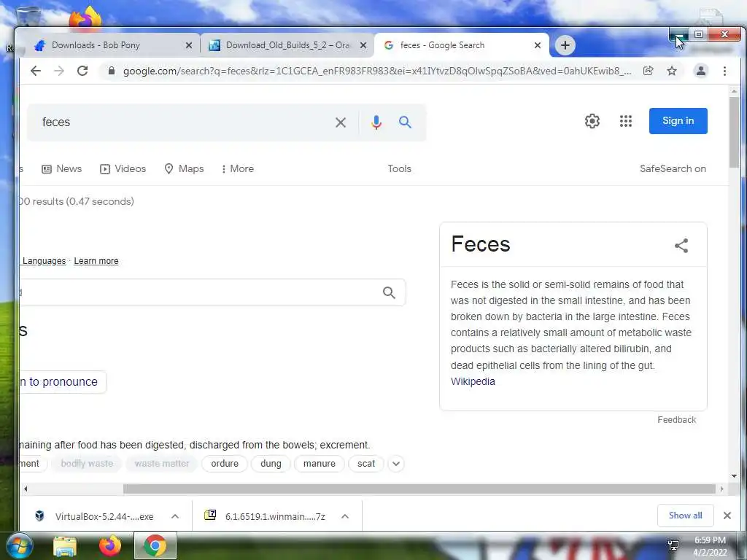Share this page from address bar
Image resolution: width=747 pixels, height=560 pixels.
[648, 71]
